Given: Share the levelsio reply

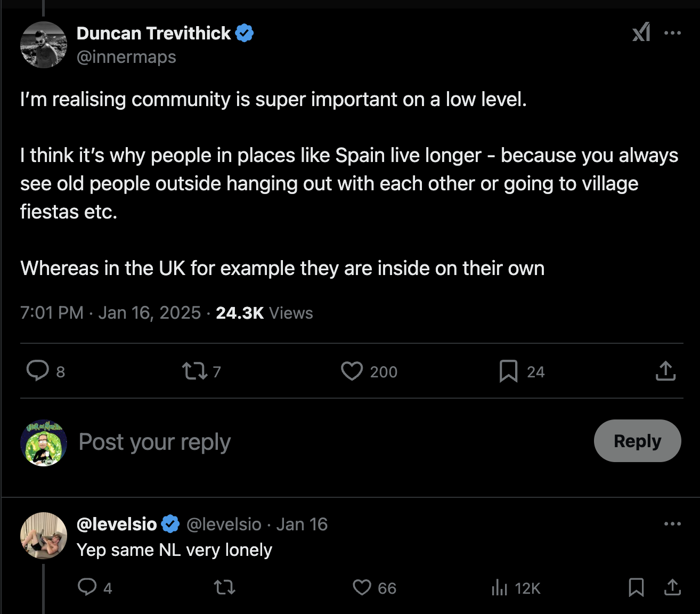Looking at the screenshot, I should click(x=672, y=587).
